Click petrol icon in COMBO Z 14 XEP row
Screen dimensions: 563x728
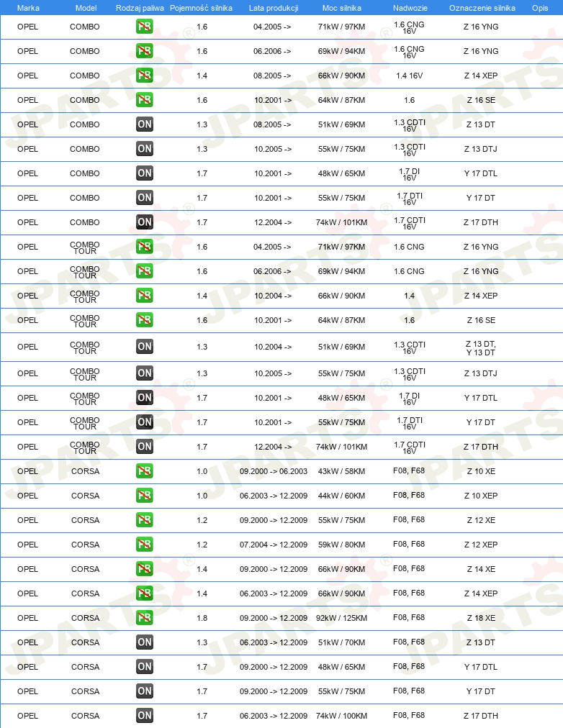[145, 76]
